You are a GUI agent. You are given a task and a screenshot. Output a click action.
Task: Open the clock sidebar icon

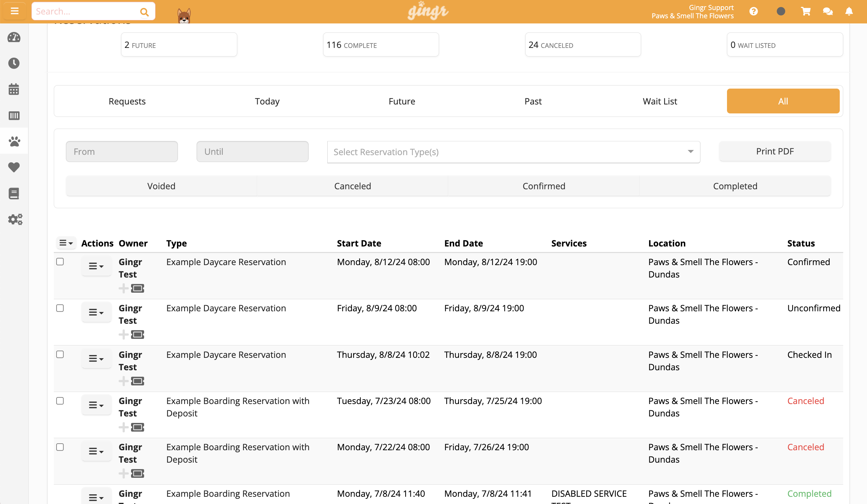tap(14, 63)
